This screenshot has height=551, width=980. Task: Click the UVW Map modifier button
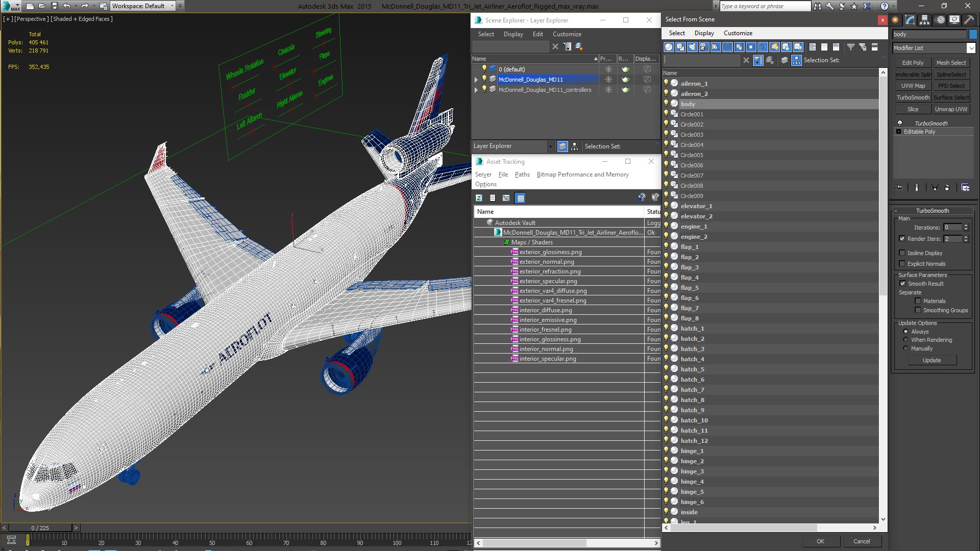coord(913,86)
